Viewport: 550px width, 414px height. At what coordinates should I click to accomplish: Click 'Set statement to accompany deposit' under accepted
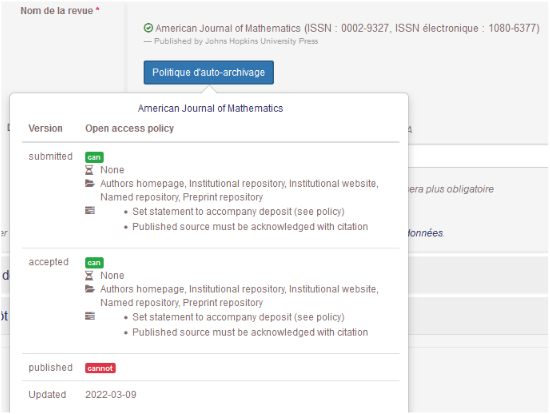(x=238, y=317)
